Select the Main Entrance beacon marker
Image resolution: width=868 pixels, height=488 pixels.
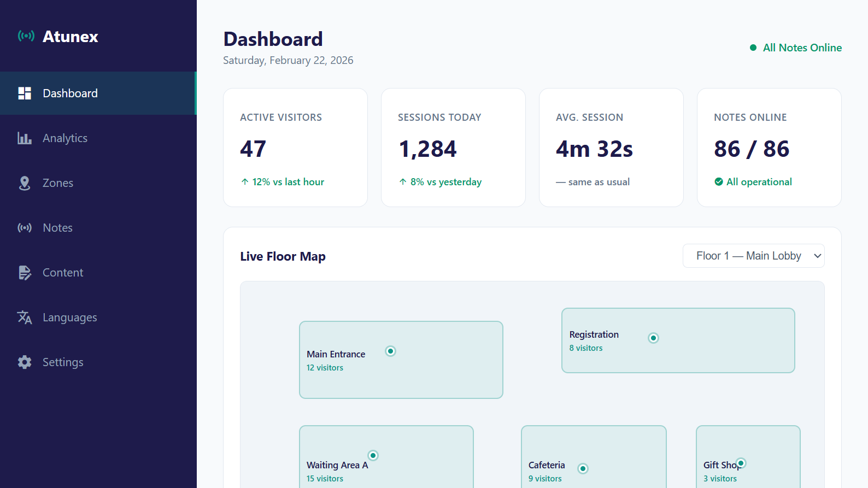pyautogui.click(x=390, y=351)
